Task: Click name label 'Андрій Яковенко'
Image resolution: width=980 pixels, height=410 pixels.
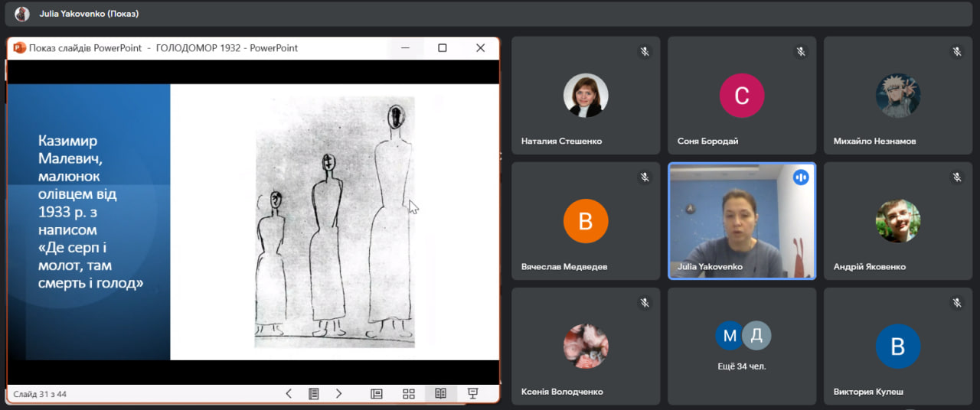Action: [x=869, y=267]
